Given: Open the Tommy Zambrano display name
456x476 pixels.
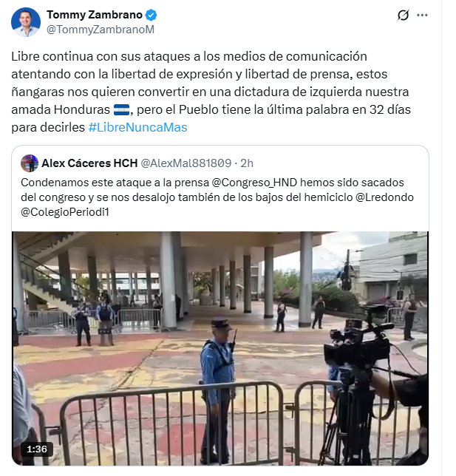Looking at the screenshot, I should [95, 15].
